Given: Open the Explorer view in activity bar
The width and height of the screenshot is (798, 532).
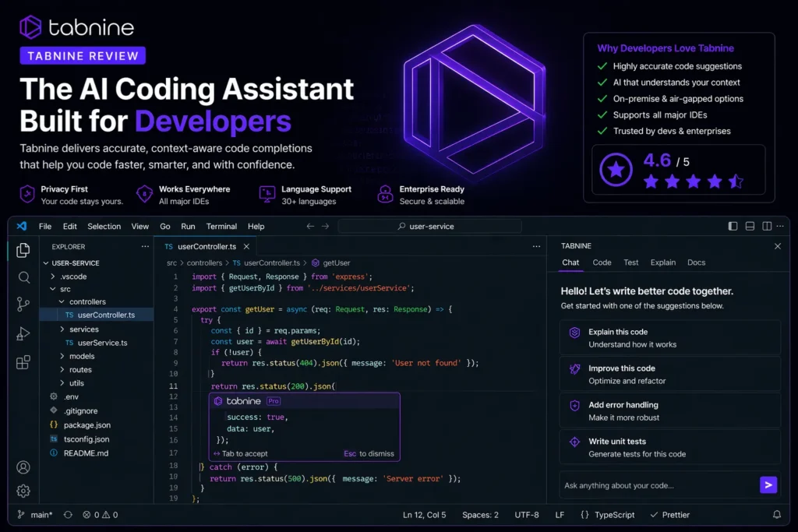Looking at the screenshot, I should [23, 250].
